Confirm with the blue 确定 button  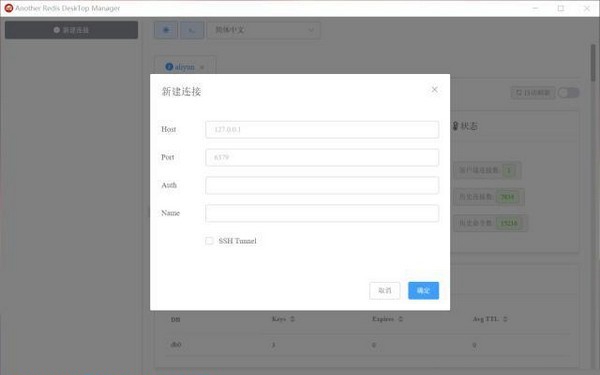tap(423, 290)
